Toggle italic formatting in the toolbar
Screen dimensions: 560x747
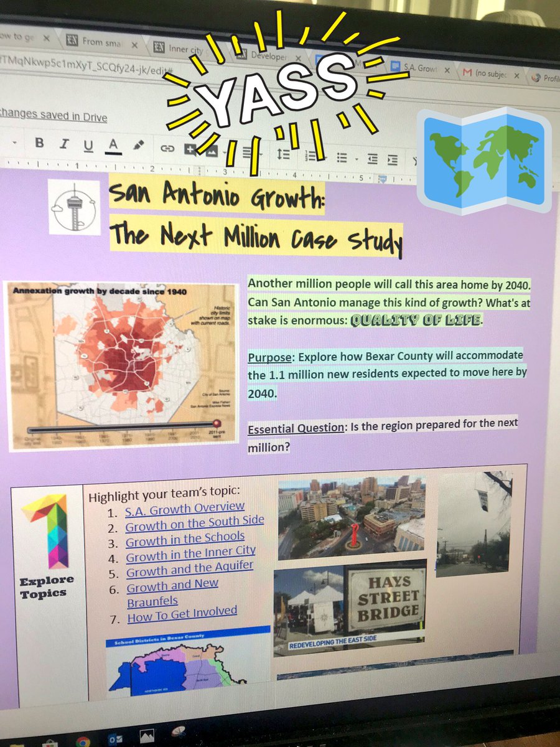click(x=63, y=144)
